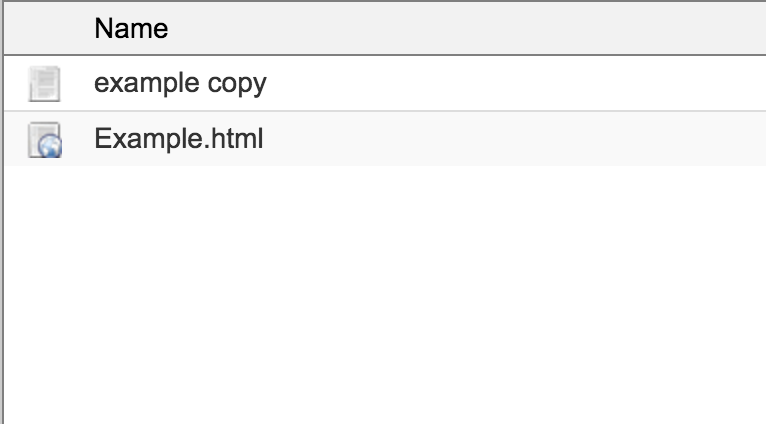The image size is (766, 424).
Task: Click the border line beneath the Name header
Action: point(385,55)
